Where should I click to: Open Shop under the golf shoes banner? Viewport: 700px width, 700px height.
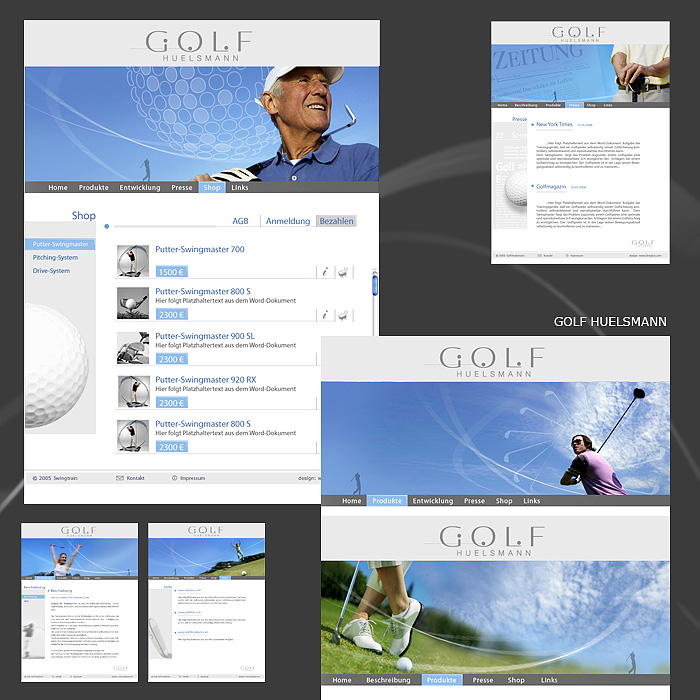pos(516,680)
